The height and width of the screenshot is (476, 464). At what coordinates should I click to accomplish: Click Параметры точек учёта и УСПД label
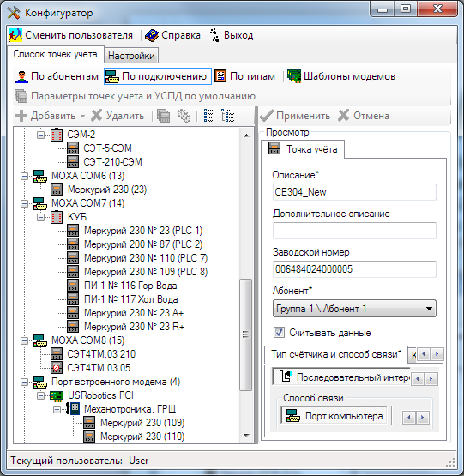coord(143,96)
